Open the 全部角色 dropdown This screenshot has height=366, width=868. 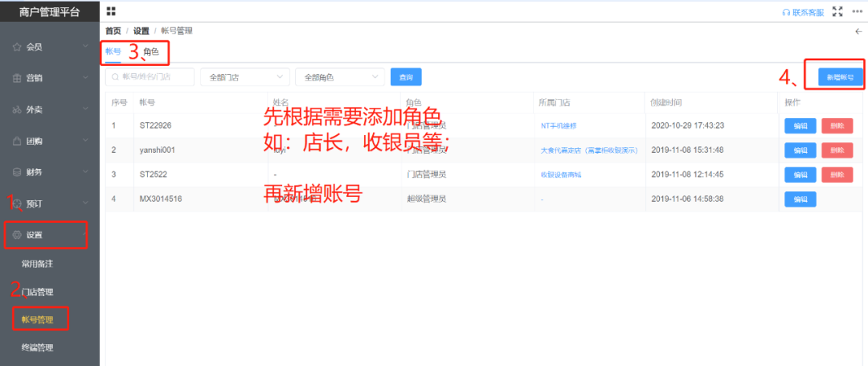pyautogui.click(x=340, y=77)
